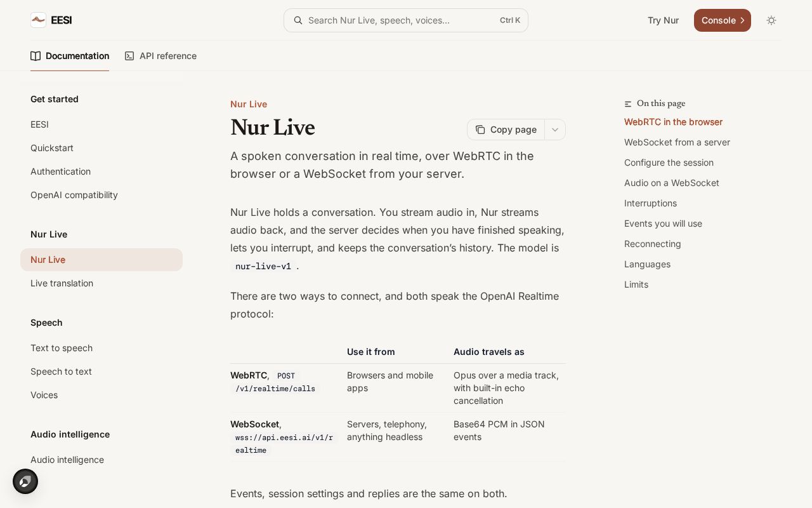
Task: Click the Audio travels as column header
Action: tap(489, 352)
